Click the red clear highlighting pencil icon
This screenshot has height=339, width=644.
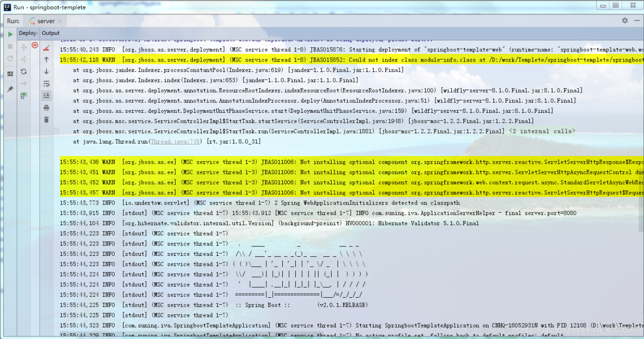pos(46,48)
